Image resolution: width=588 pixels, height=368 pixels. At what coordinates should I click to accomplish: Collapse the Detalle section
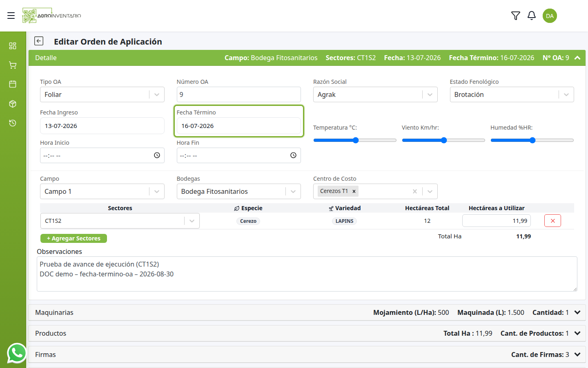[x=577, y=58]
